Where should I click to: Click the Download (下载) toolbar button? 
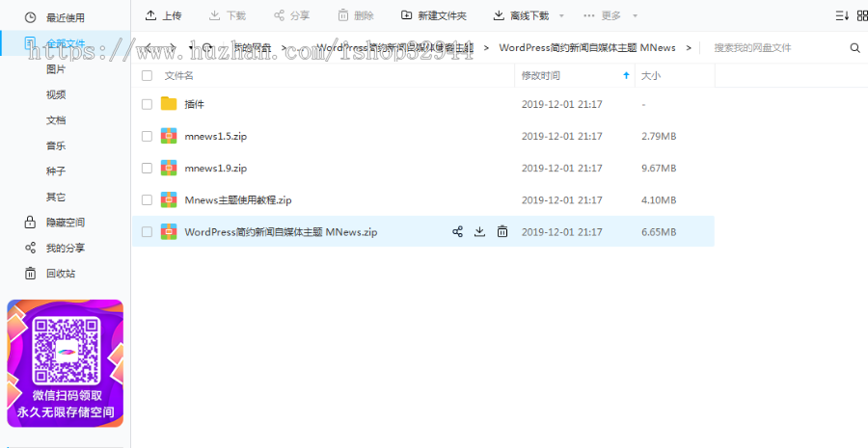[227, 15]
